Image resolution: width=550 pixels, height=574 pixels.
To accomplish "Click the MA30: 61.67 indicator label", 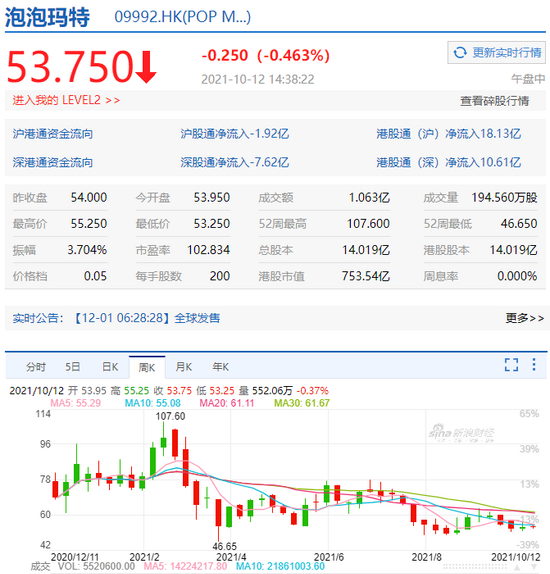I will (302, 403).
